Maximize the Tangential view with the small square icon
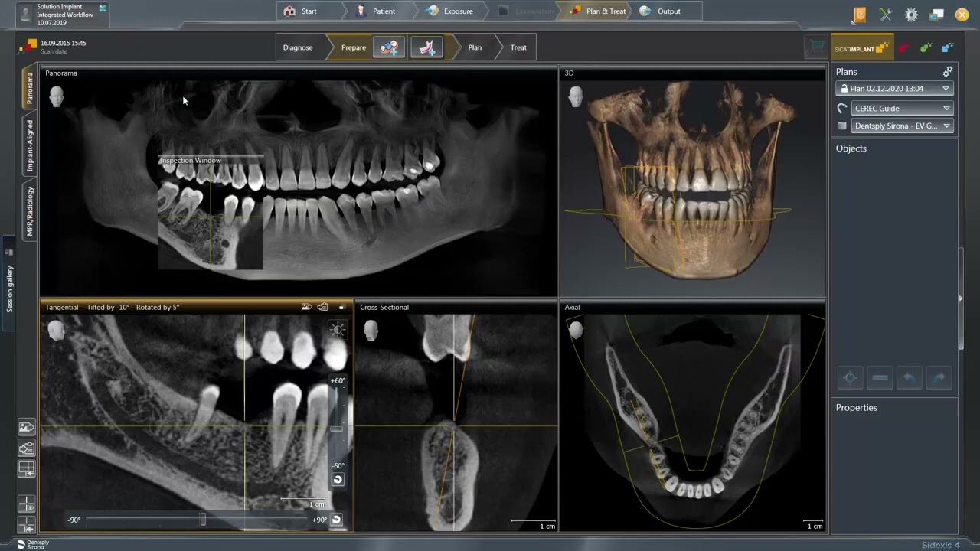Viewport: 980px width, 551px height. pyautogui.click(x=341, y=308)
